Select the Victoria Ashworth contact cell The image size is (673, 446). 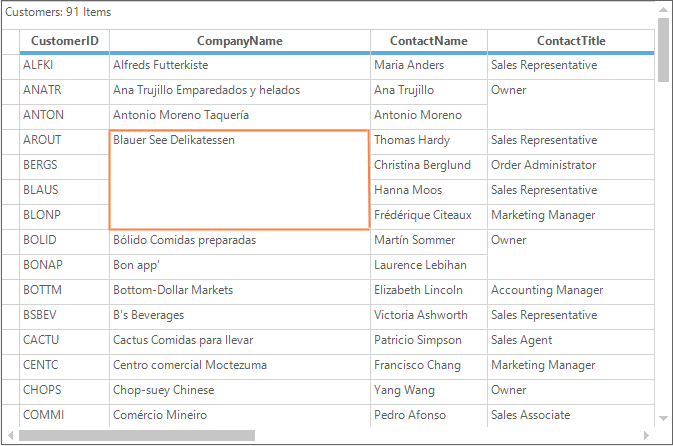[428, 315]
